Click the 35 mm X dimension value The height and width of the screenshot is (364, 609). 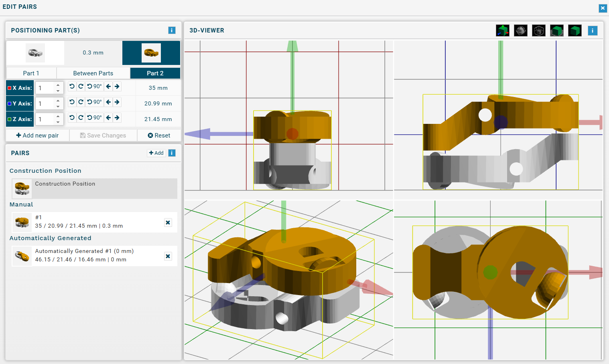point(158,88)
